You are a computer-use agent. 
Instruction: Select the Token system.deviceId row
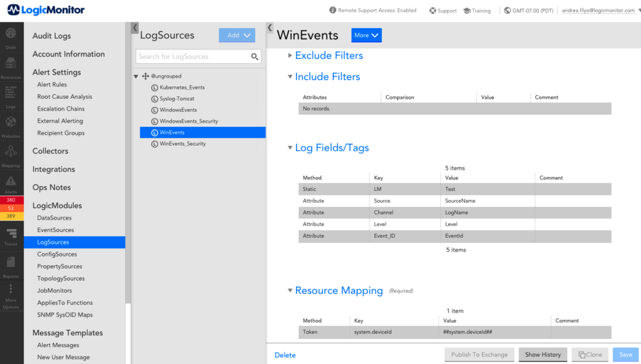pyautogui.click(x=454, y=332)
